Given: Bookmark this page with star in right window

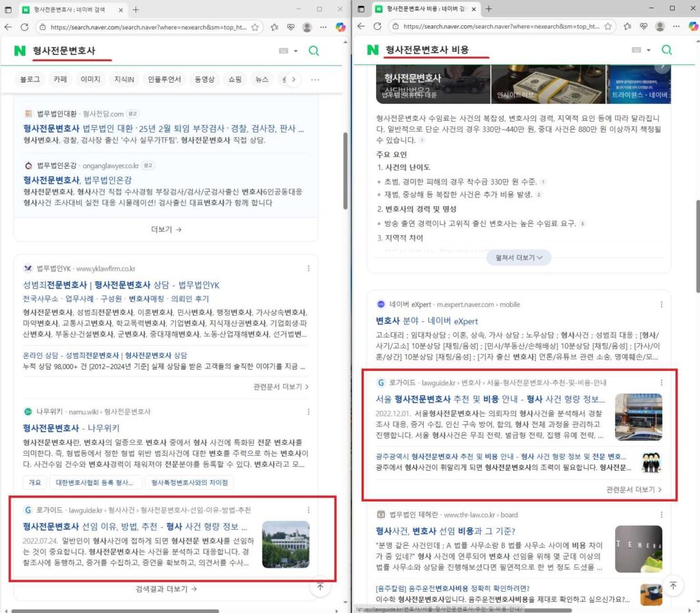Looking at the screenshot, I should click(608, 27).
